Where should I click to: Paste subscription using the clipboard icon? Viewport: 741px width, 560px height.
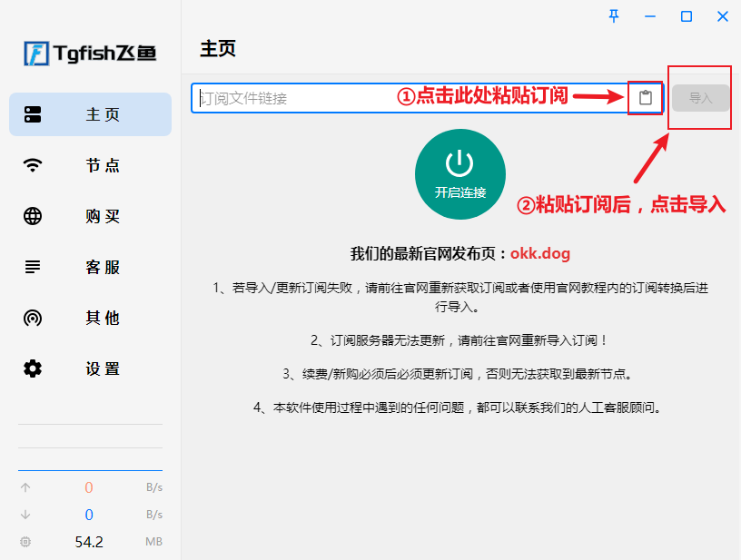(646, 98)
